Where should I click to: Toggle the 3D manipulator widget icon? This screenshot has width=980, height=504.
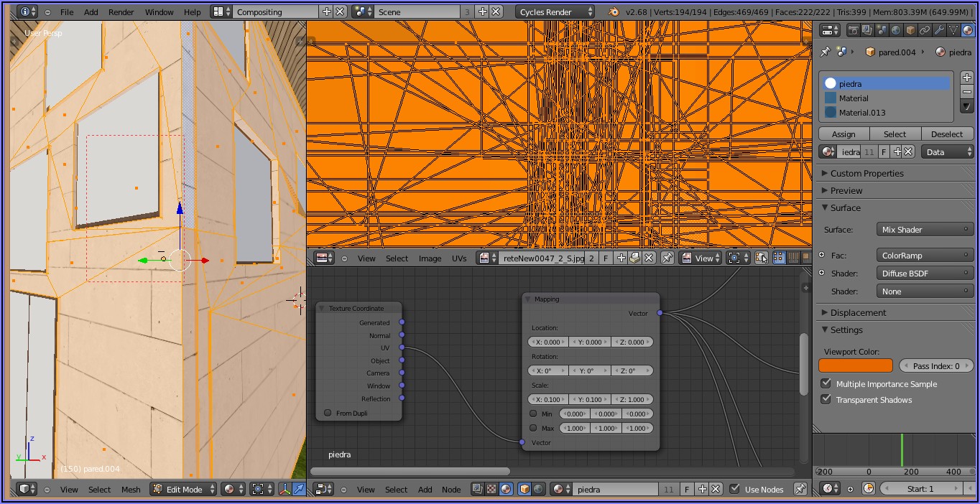click(285, 490)
